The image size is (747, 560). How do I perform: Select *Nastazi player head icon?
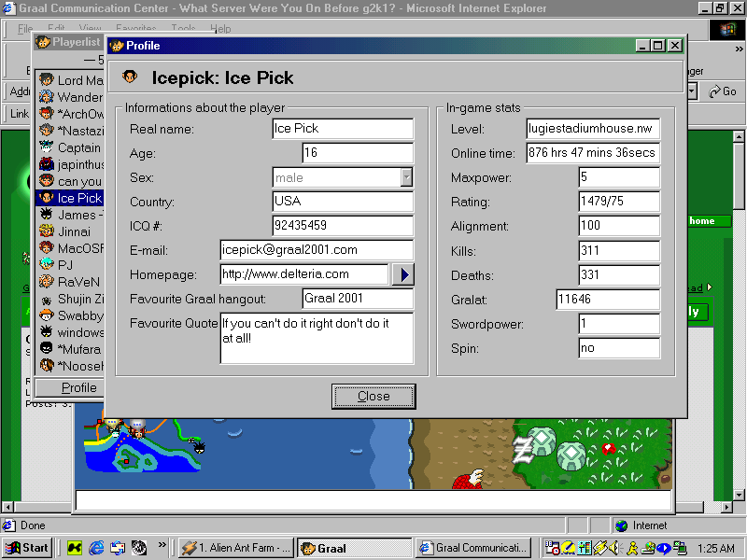(46, 130)
